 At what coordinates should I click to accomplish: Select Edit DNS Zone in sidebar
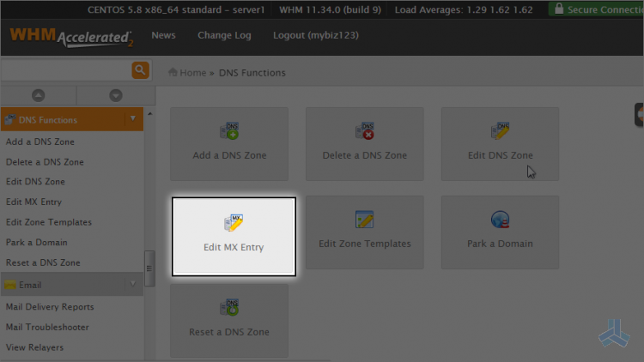pyautogui.click(x=35, y=181)
